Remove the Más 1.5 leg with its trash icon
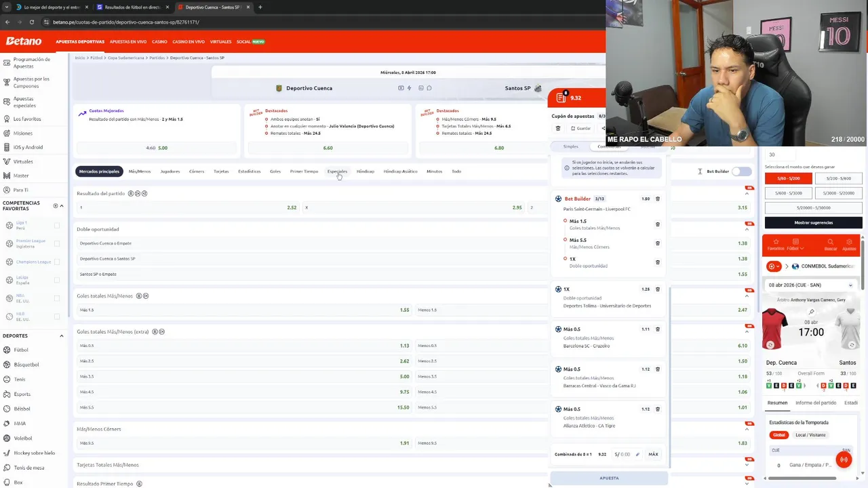868x488 pixels. tap(657, 224)
